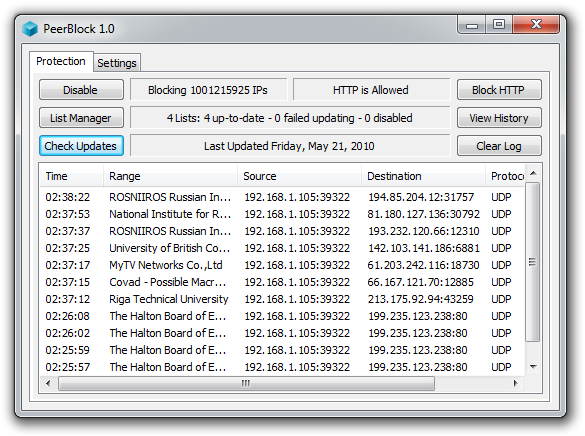585x436 pixels.
Task: Click the horizontal scrollbar right arrow
Action: coord(516,383)
